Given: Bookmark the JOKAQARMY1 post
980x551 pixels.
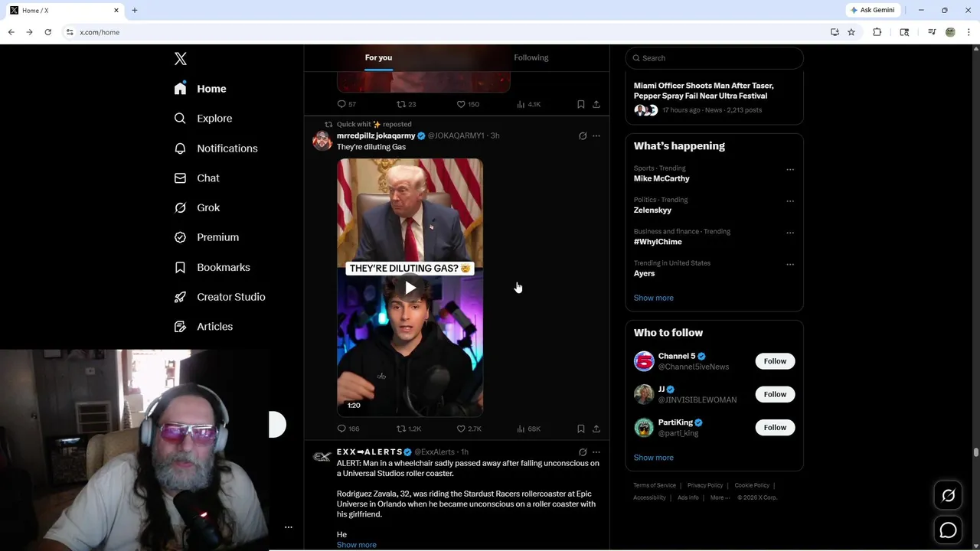Looking at the screenshot, I should [581, 429].
